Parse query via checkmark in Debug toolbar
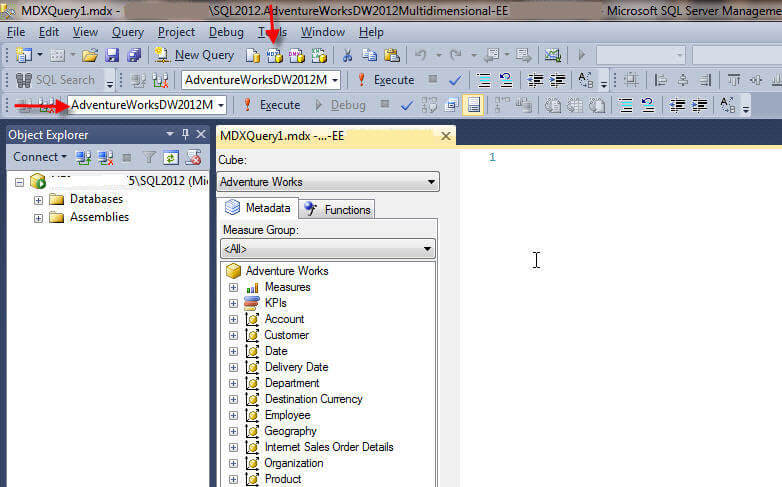 [x=407, y=105]
